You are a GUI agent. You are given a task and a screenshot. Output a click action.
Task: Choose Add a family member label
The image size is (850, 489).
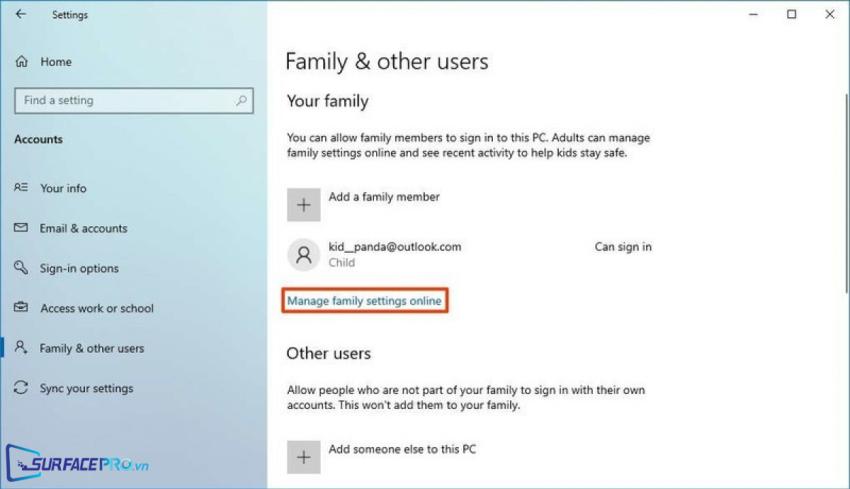(384, 197)
